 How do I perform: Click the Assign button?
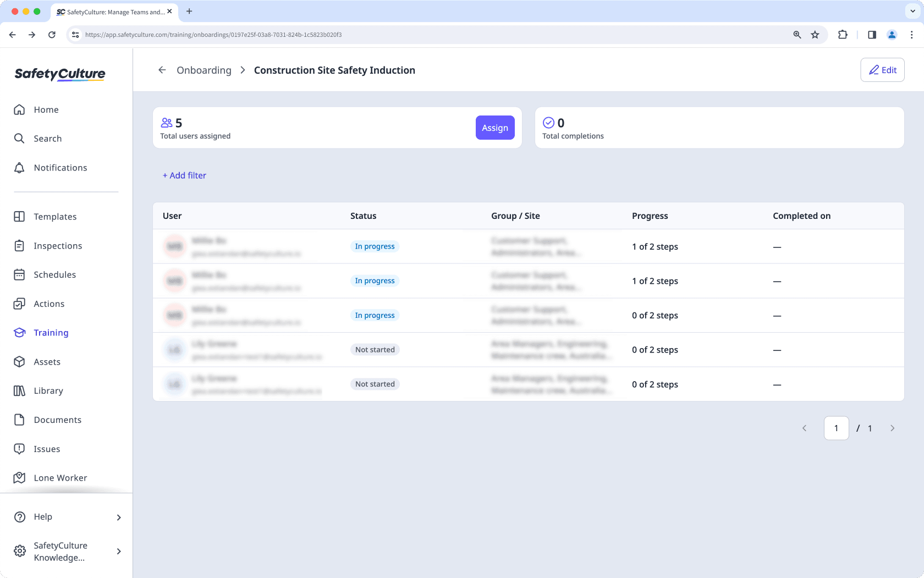(x=494, y=128)
